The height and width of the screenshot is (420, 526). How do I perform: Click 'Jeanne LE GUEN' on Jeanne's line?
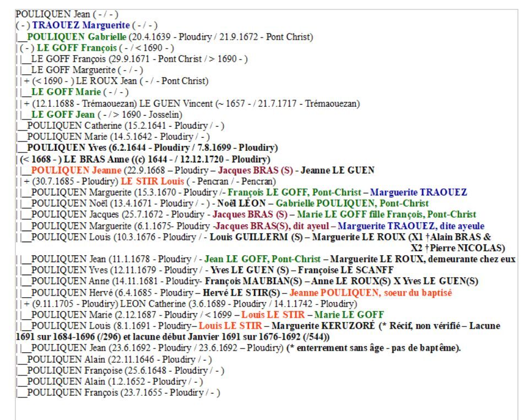click(x=337, y=170)
